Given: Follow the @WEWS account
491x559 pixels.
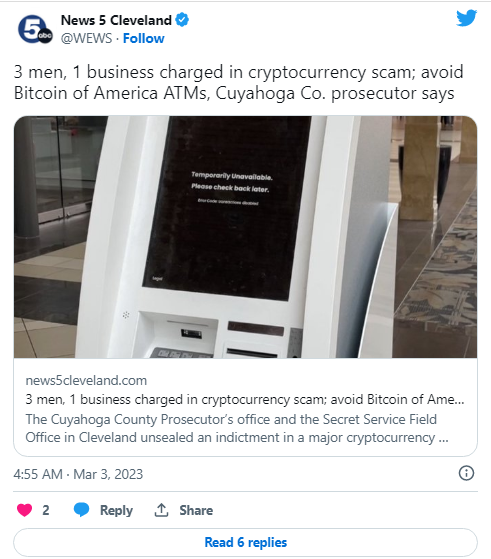Looking at the screenshot, I should click(x=143, y=38).
